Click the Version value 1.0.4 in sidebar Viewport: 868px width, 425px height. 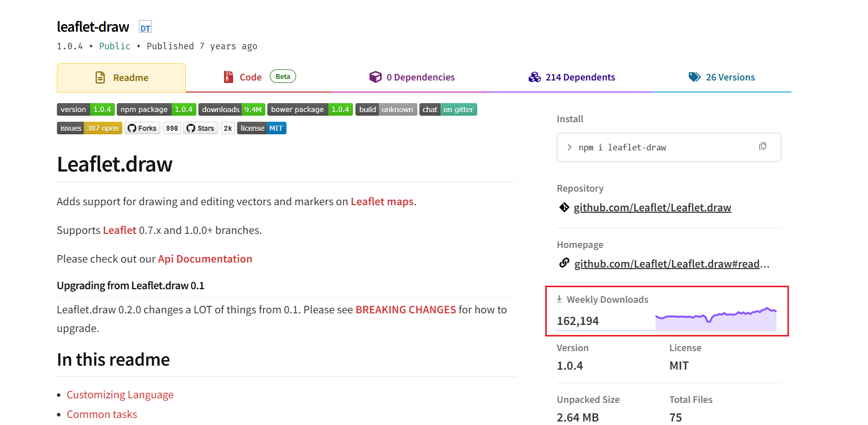point(570,366)
